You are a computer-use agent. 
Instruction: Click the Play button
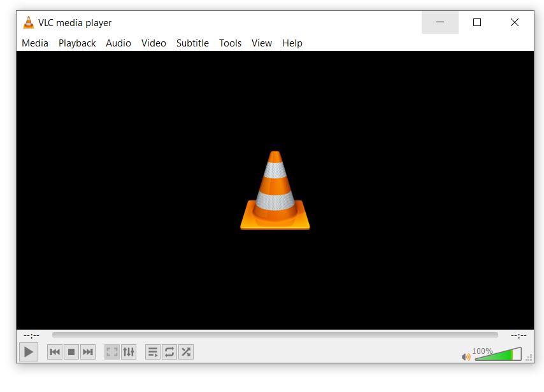point(29,352)
